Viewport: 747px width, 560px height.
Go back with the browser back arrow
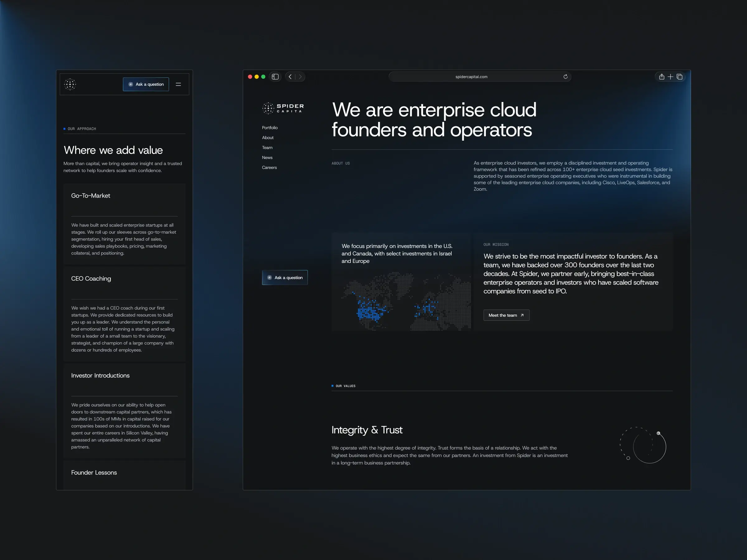coord(290,77)
